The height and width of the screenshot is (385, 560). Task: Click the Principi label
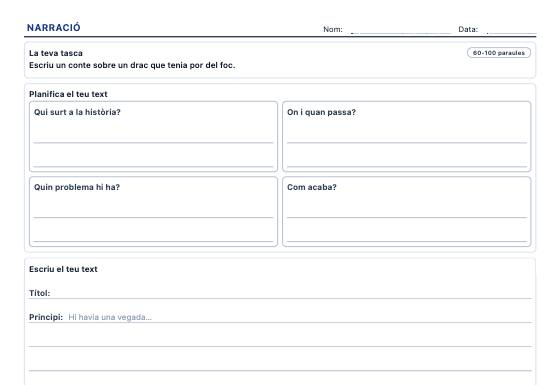pos(46,317)
